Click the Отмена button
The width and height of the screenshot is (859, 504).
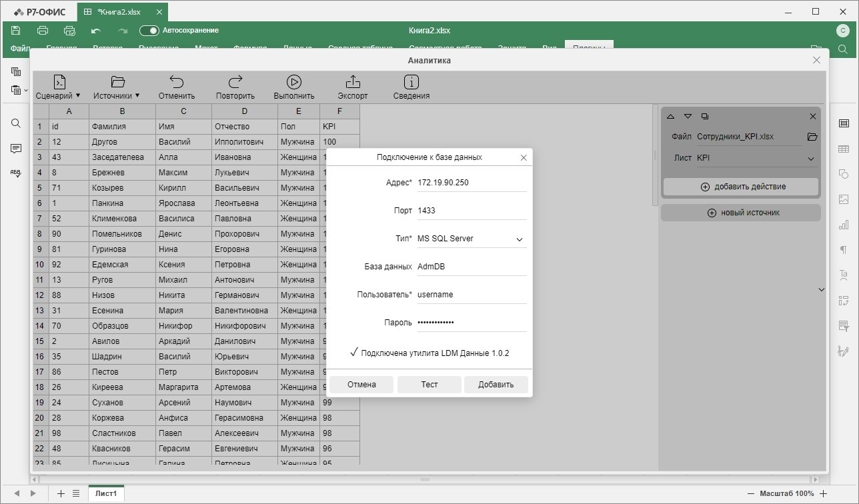[361, 385]
